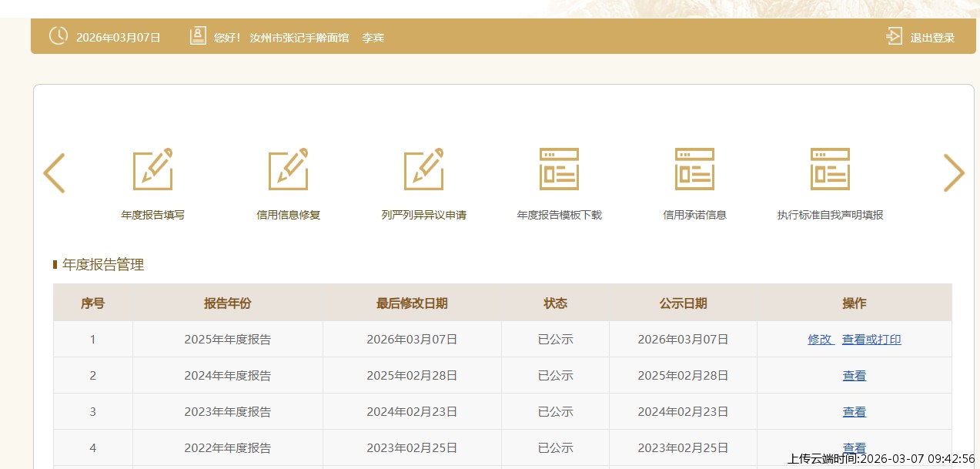
Task: Click the 信用信息修复 icon
Action: 288,169
